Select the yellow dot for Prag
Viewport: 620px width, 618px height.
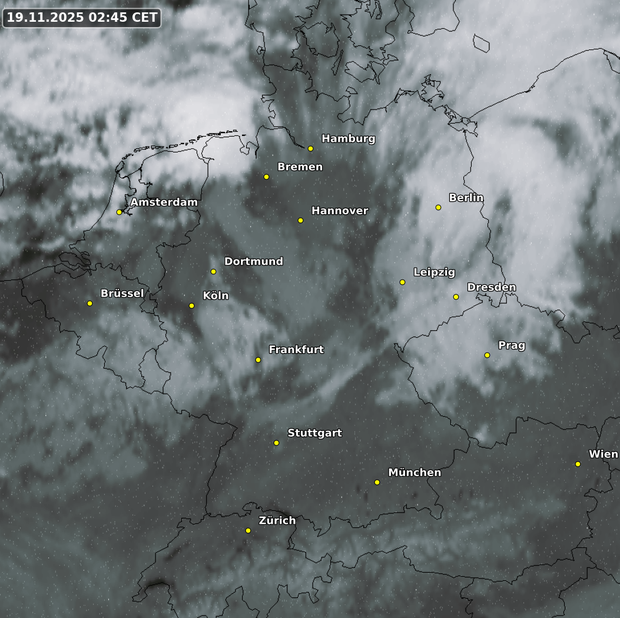487,355
